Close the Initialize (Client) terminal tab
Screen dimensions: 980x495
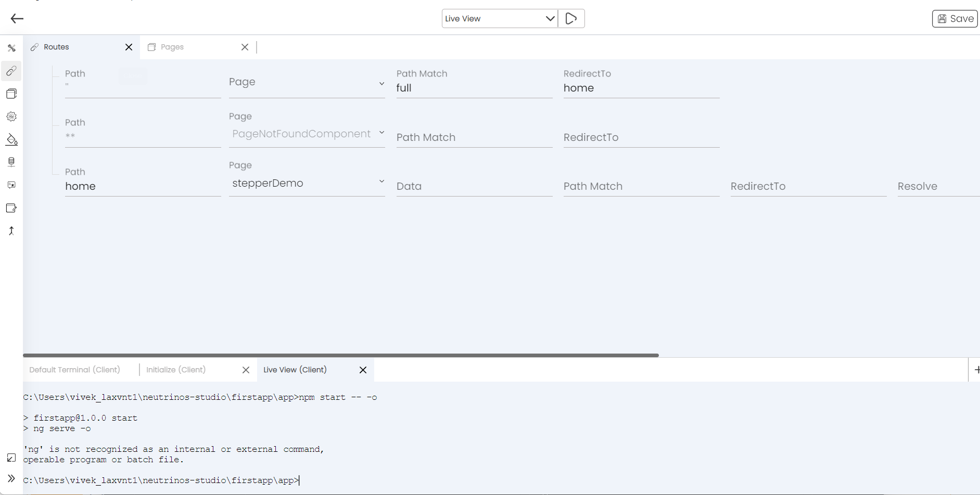(x=246, y=370)
